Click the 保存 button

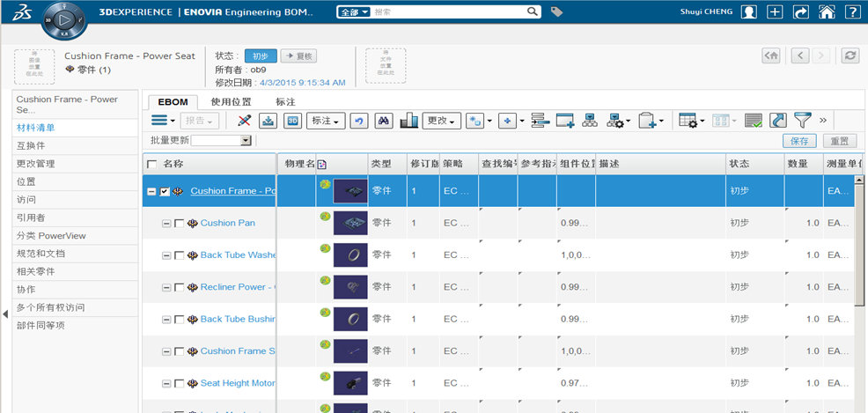800,141
